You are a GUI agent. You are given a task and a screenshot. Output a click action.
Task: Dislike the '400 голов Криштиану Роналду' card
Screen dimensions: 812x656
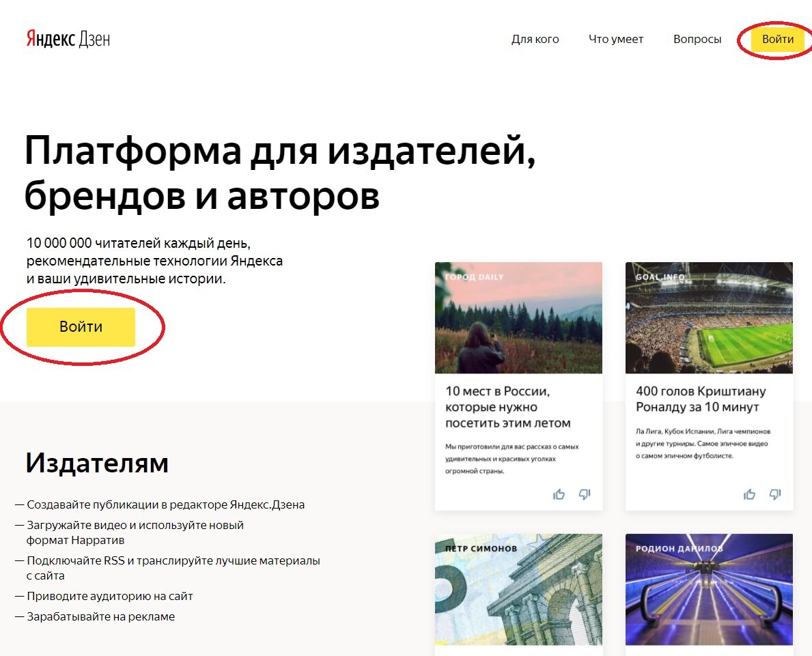(x=775, y=494)
